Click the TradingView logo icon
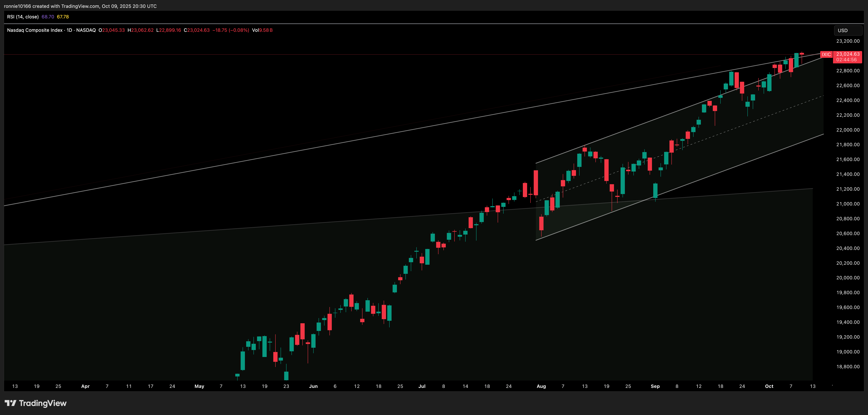Image resolution: width=868 pixels, height=415 pixels. click(10, 403)
